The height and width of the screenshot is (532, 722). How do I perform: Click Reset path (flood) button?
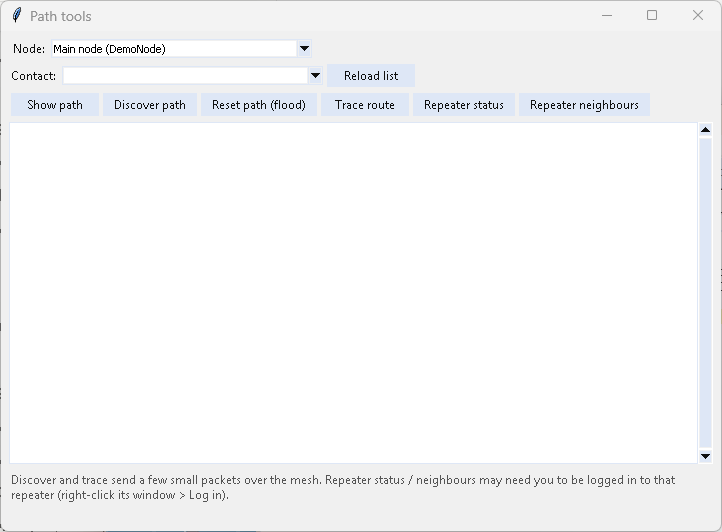(x=259, y=105)
